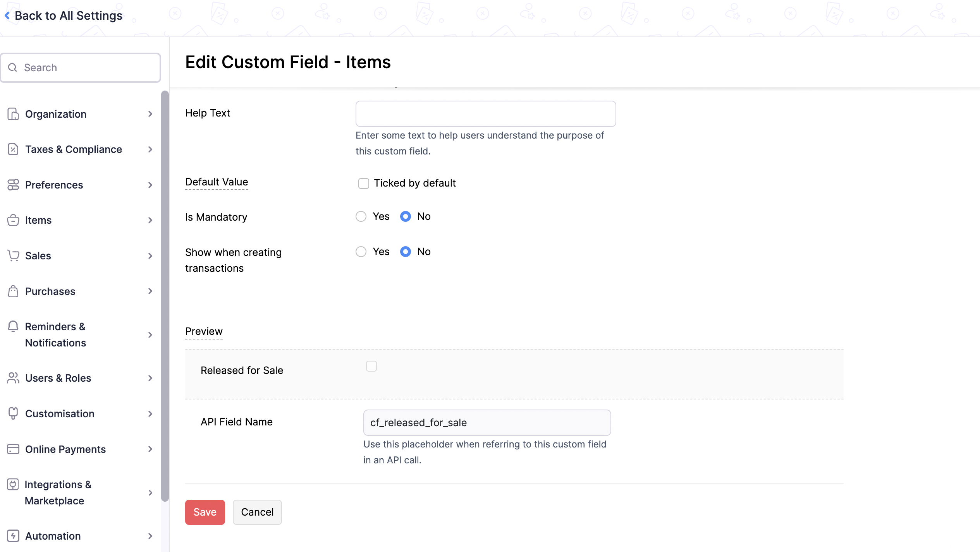Save the custom field
This screenshot has height=552, width=980.
(x=205, y=512)
